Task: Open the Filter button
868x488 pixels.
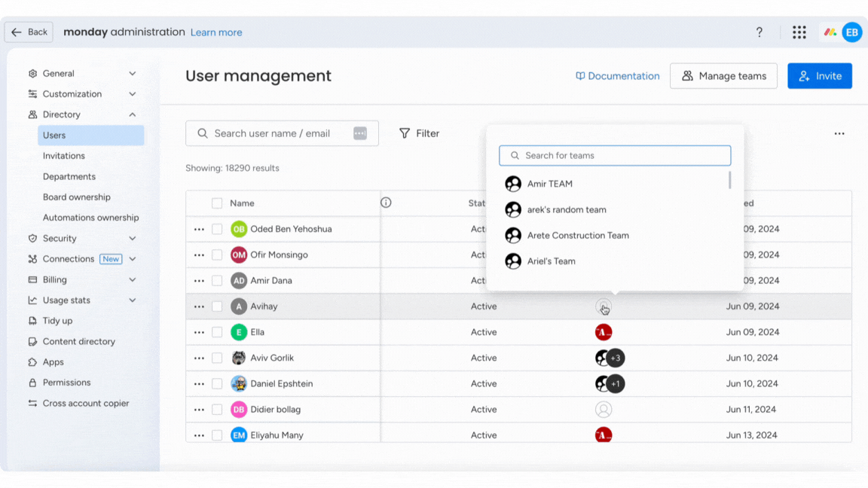Action: pyautogui.click(x=419, y=133)
